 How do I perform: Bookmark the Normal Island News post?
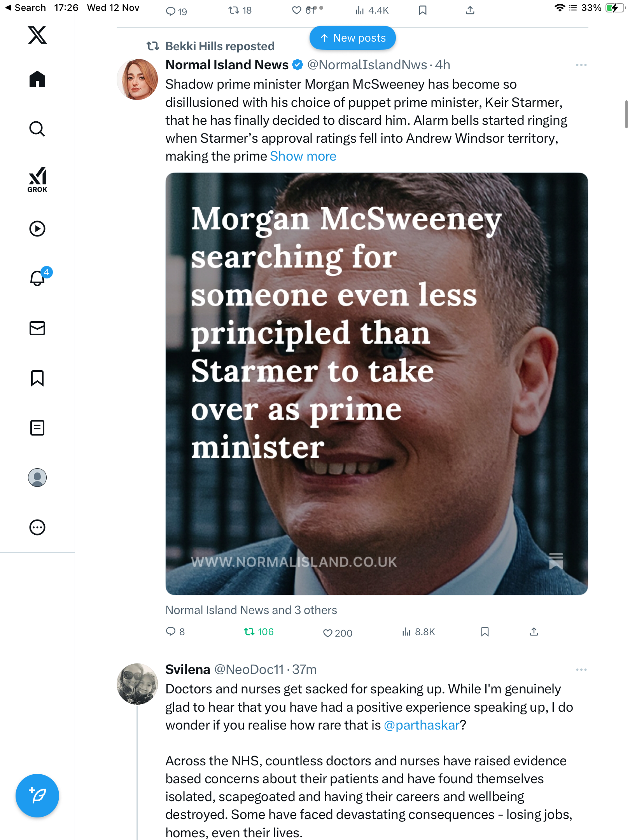pyautogui.click(x=485, y=632)
